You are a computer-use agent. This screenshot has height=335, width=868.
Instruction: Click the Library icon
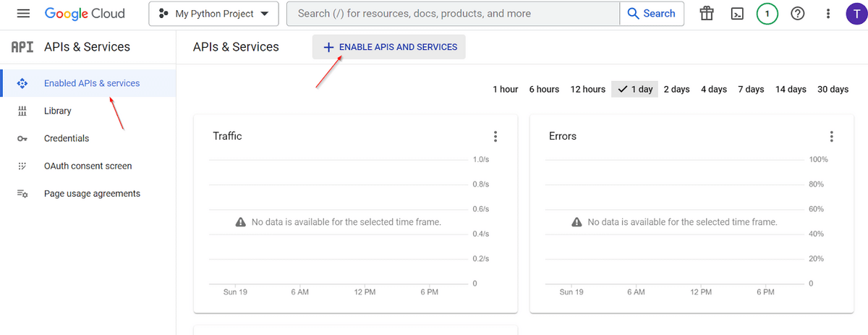22,111
